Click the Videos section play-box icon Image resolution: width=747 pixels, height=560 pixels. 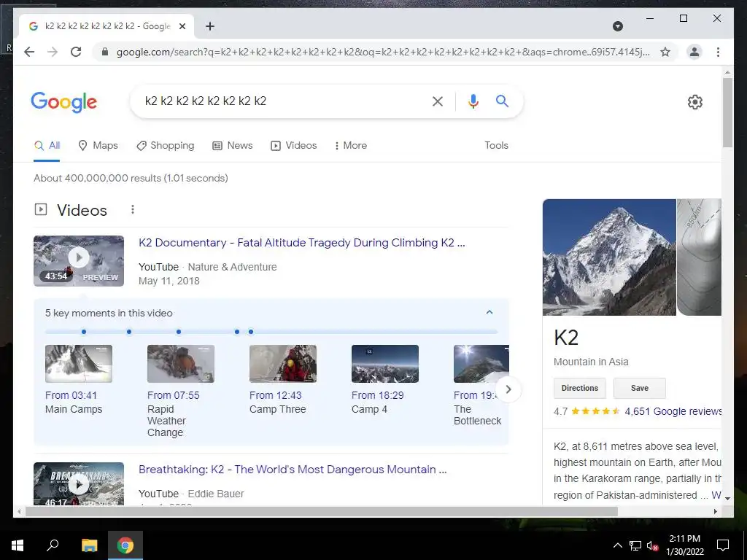click(x=41, y=209)
